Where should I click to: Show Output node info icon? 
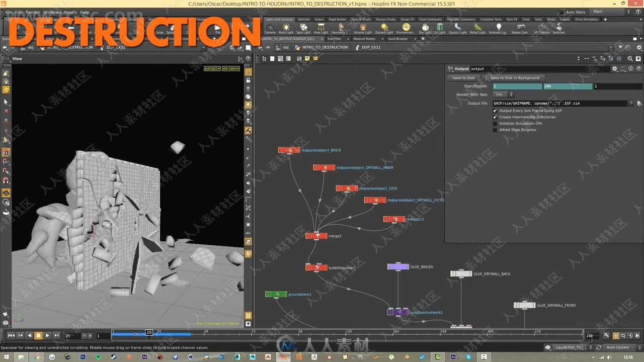pyautogui.click(x=631, y=69)
